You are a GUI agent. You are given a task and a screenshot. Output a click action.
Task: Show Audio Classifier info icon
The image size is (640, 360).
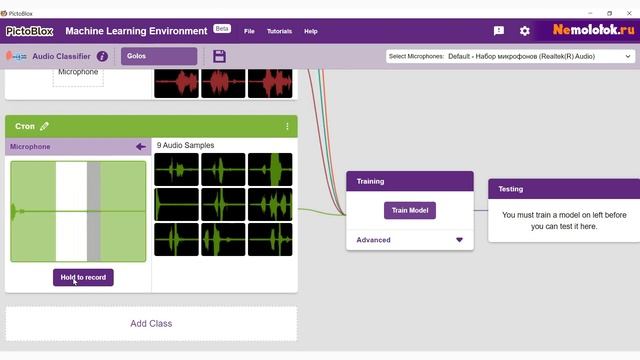102,56
